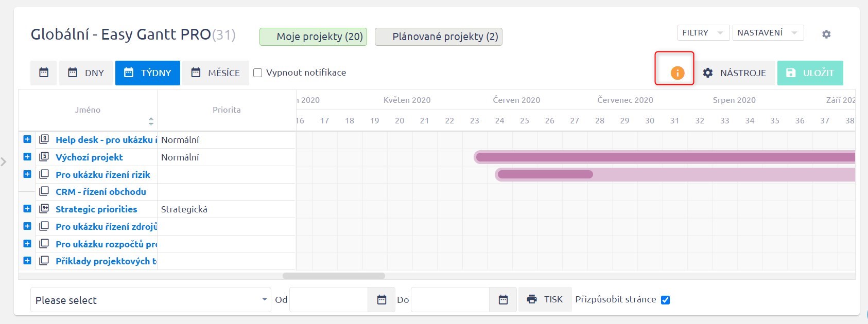Click the Květen 2020 month label
The image size is (868, 324).
(407, 100)
